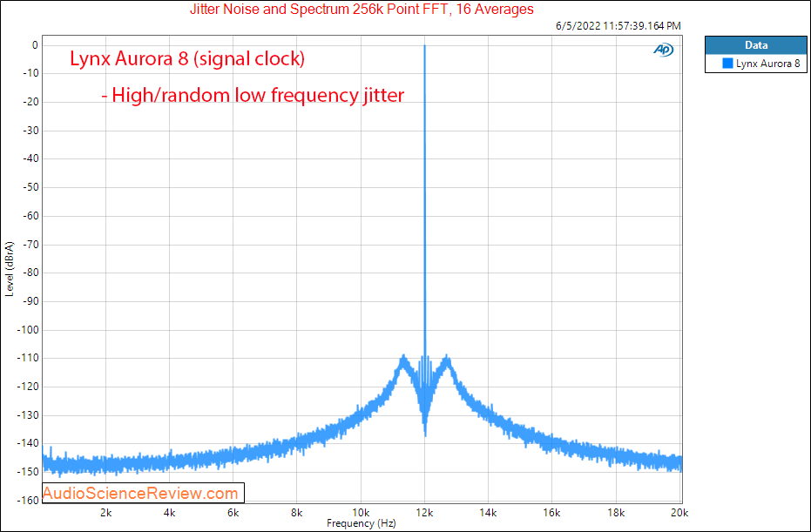Click the -30 level axis label
Viewport: 811px width, 532px height.
(30, 131)
